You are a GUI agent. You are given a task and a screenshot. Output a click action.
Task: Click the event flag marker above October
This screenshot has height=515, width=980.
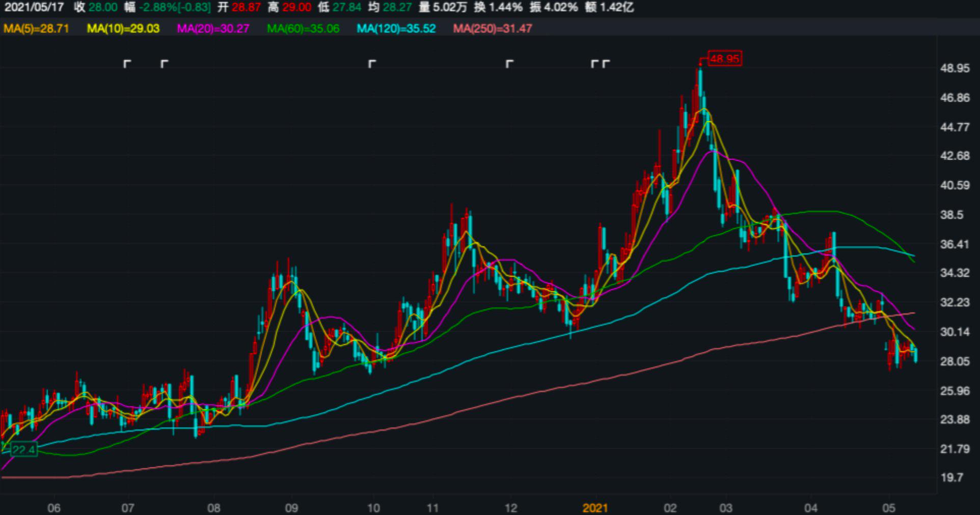[372, 64]
